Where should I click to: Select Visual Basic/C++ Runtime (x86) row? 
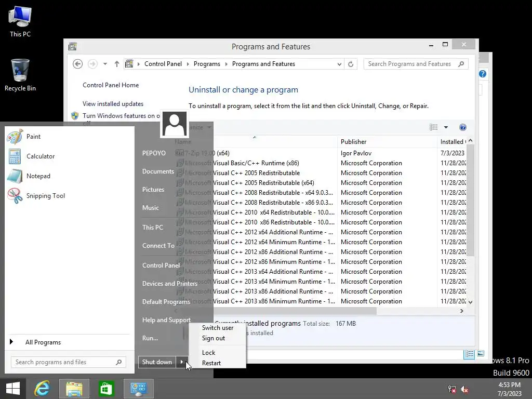(x=321, y=163)
